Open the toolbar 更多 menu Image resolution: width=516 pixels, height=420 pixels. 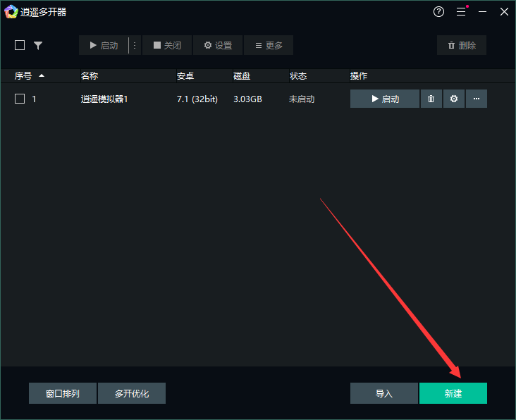click(269, 45)
